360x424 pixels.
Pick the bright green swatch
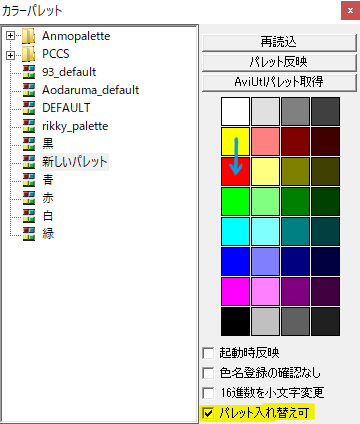click(235, 201)
